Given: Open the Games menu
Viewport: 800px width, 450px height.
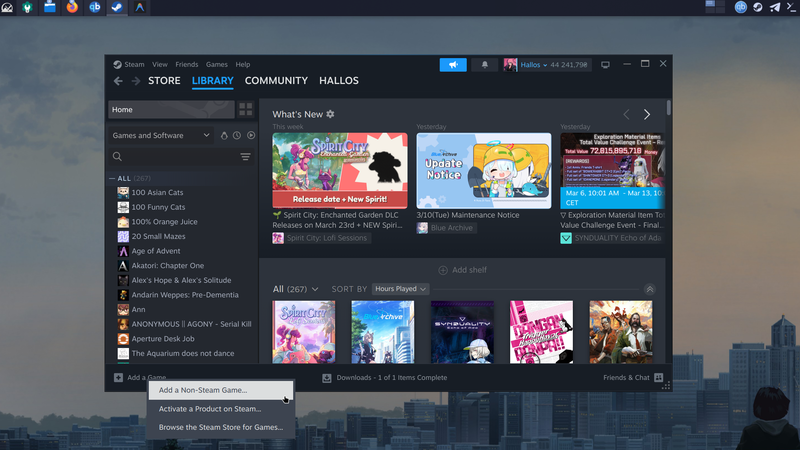Looking at the screenshot, I should point(217,64).
